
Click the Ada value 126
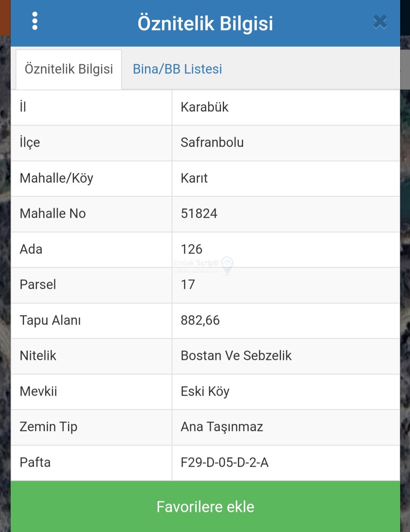191,249
